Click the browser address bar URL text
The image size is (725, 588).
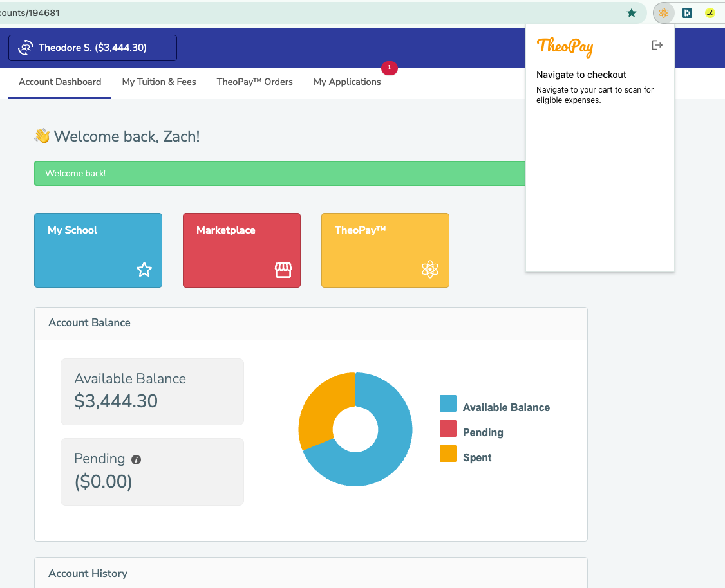point(30,13)
